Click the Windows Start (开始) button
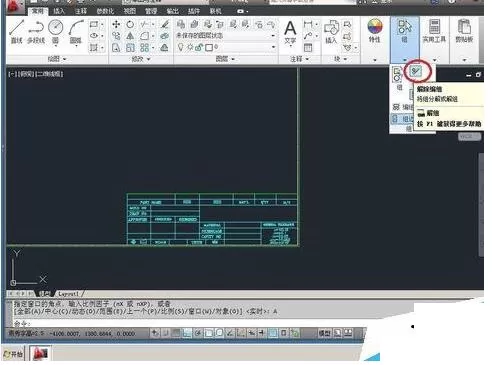 coord(13,353)
